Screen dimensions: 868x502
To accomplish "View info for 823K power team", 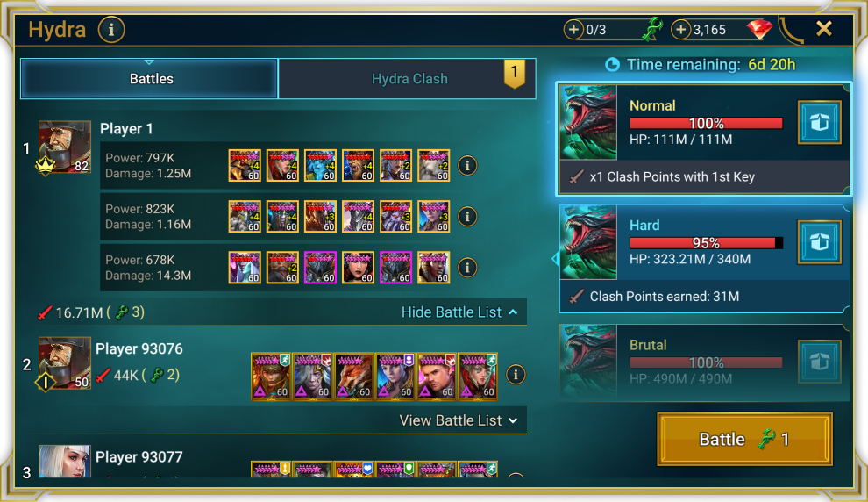I will (x=467, y=217).
